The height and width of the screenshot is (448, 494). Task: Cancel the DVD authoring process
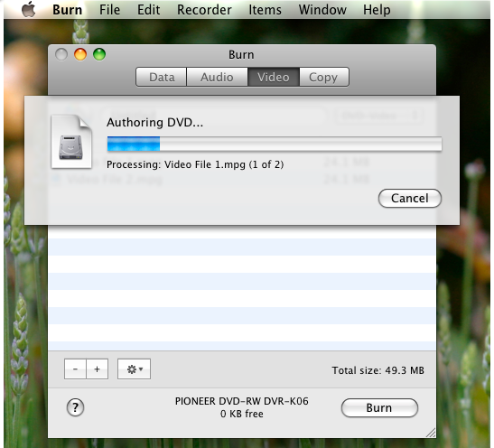point(410,198)
